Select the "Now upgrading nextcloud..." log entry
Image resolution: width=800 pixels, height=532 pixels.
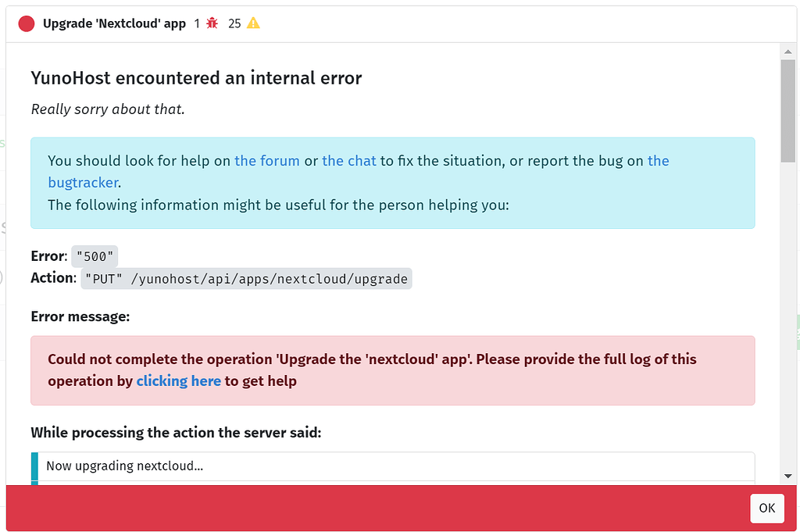[x=125, y=466]
